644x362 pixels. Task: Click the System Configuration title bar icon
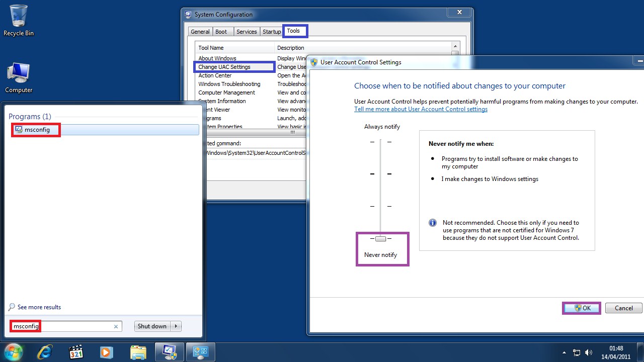pyautogui.click(x=188, y=15)
